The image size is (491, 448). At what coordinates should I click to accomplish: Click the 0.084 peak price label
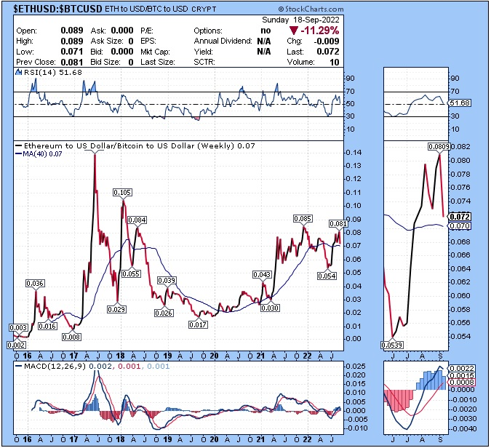(x=137, y=220)
